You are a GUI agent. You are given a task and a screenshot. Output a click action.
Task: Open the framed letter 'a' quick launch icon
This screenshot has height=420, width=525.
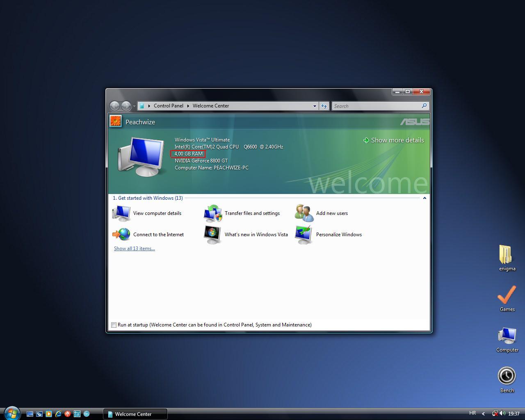[x=77, y=414]
